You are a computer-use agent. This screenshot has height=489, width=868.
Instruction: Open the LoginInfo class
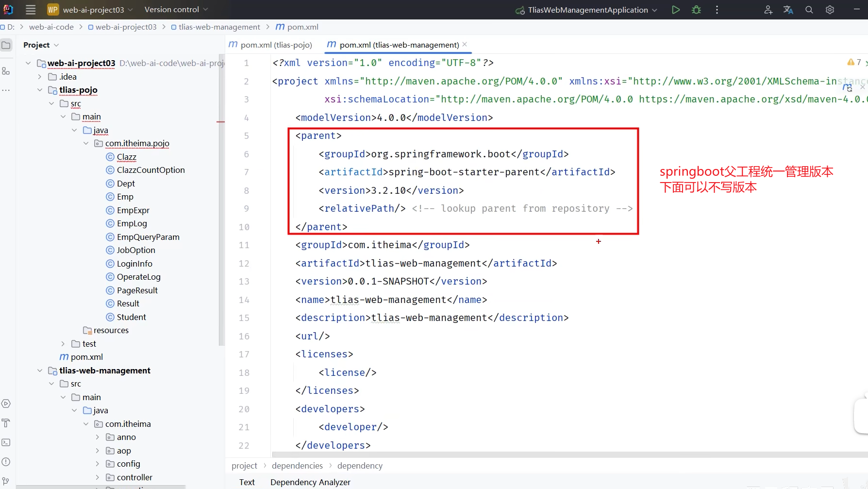[x=134, y=264]
